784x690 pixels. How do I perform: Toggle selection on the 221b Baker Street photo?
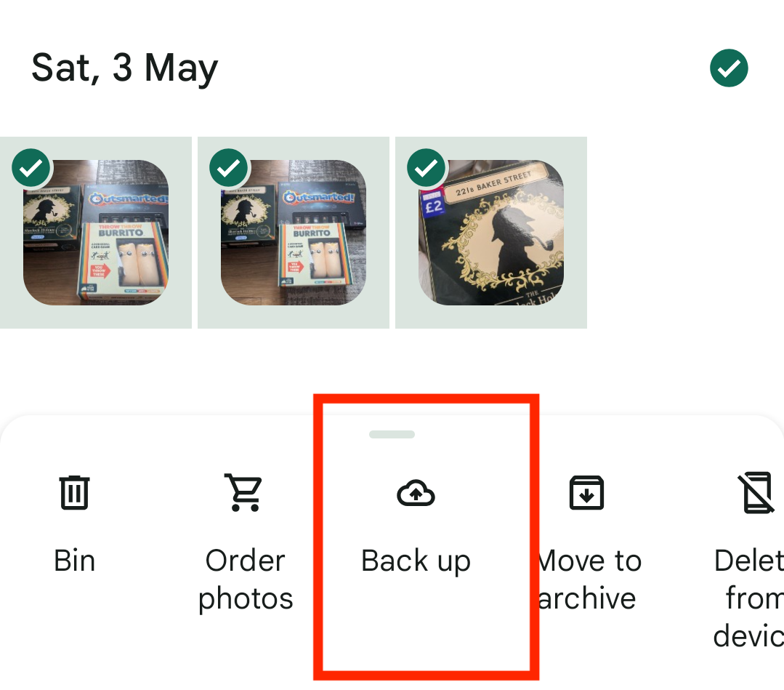point(426,168)
